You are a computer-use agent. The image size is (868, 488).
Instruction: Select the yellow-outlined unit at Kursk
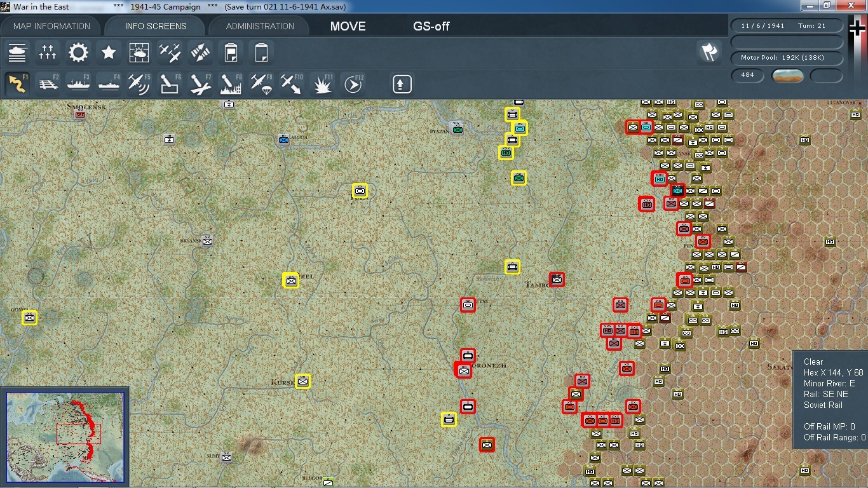(303, 381)
